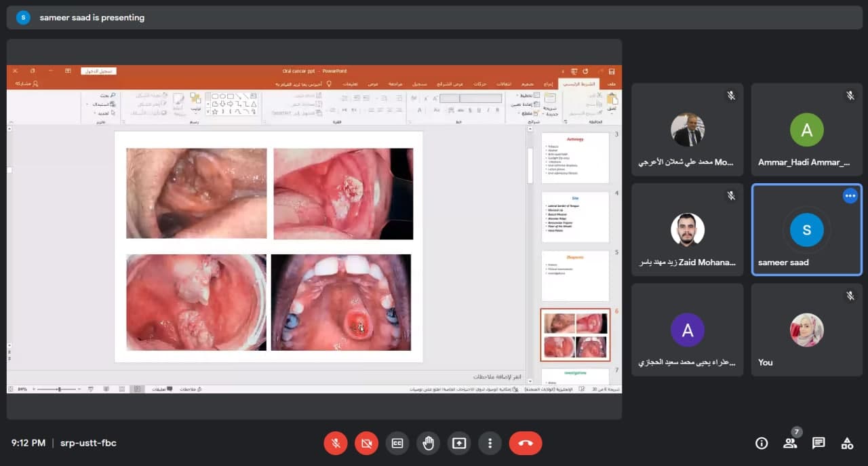This screenshot has height=466, width=868.
Task: Select slide 4 thumbnail in PowerPoint pane
Action: (575, 217)
